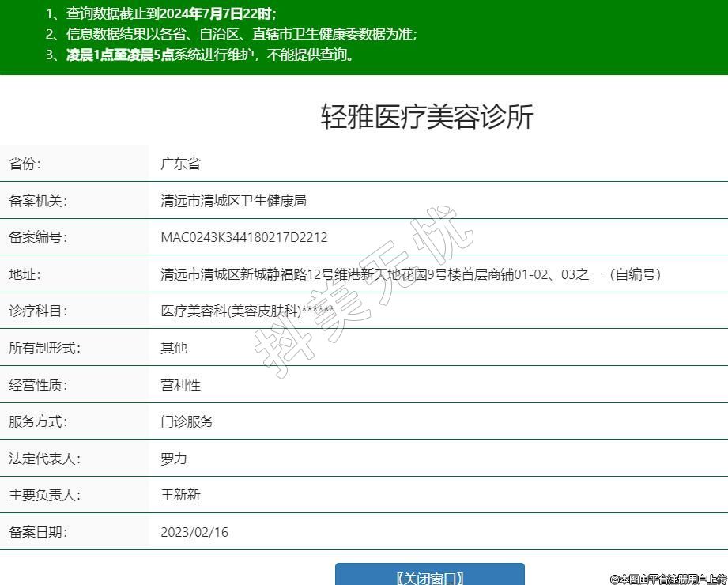This screenshot has width=728, height=585.
Task: Select the province value 广东省
Action: coord(180,164)
